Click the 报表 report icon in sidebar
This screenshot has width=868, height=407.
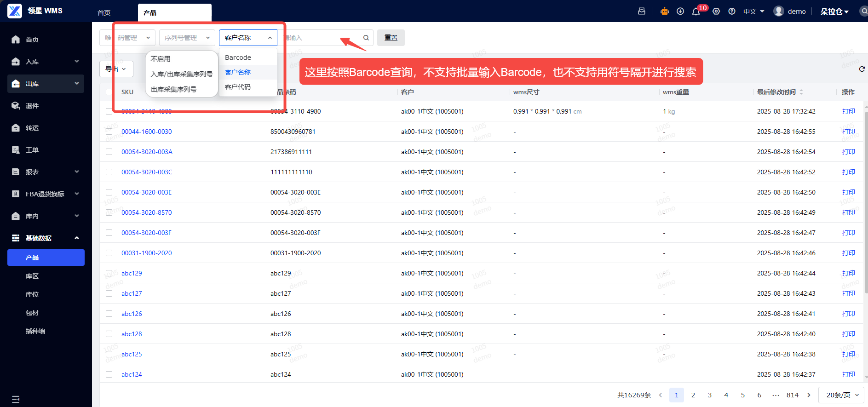(16, 172)
